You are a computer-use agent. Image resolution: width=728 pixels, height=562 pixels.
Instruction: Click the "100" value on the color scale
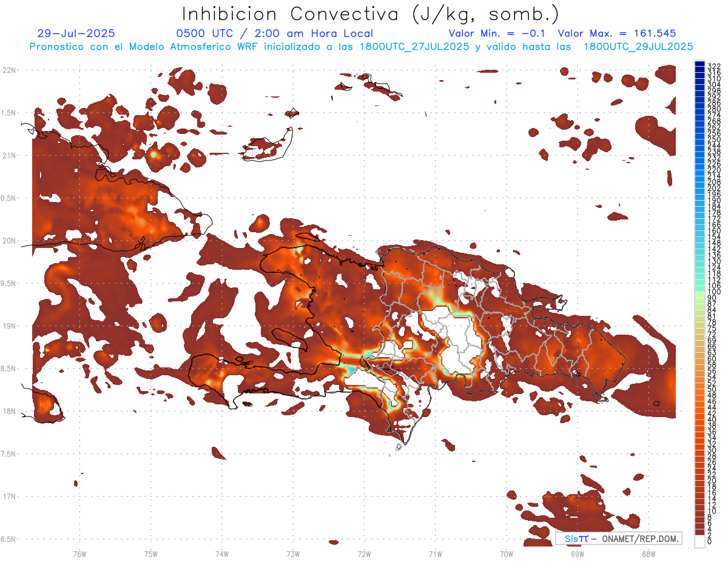[713, 292]
